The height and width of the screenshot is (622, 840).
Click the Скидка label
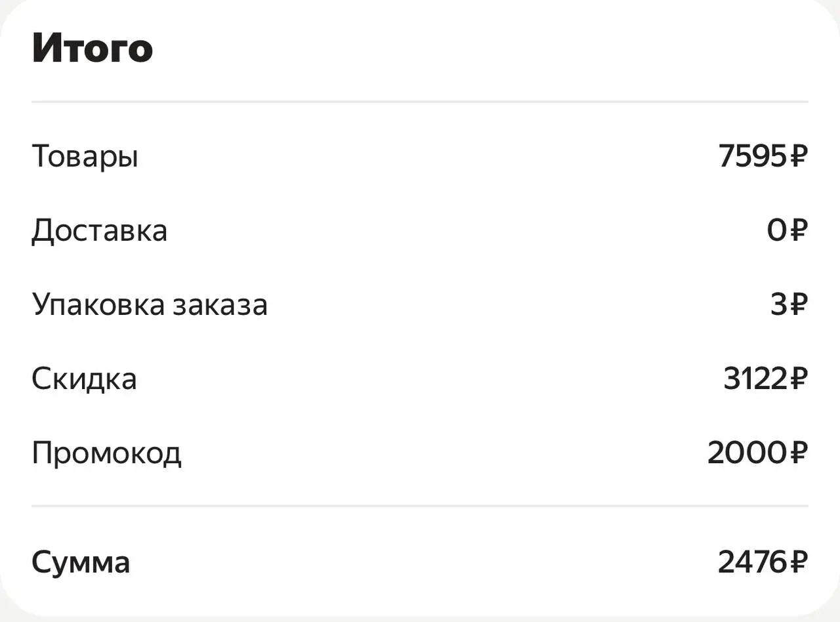tap(84, 379)
